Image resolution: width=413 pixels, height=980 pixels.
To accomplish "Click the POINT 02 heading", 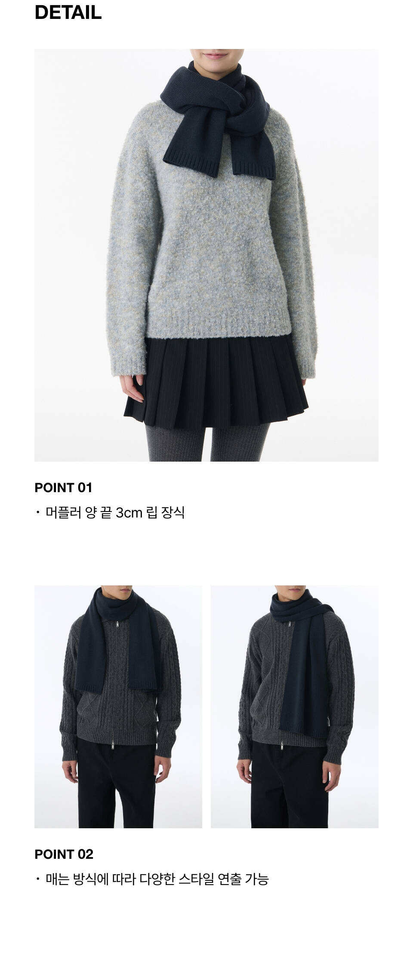I will click(x=64, y=854).
